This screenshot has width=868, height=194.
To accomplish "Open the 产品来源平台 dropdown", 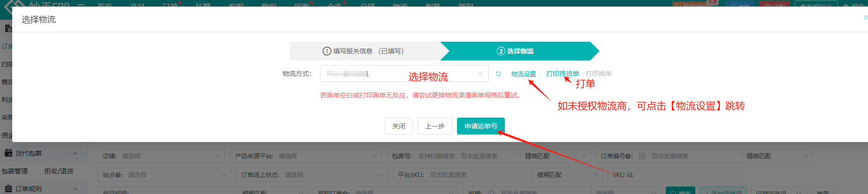I will [x=306, y=156].
